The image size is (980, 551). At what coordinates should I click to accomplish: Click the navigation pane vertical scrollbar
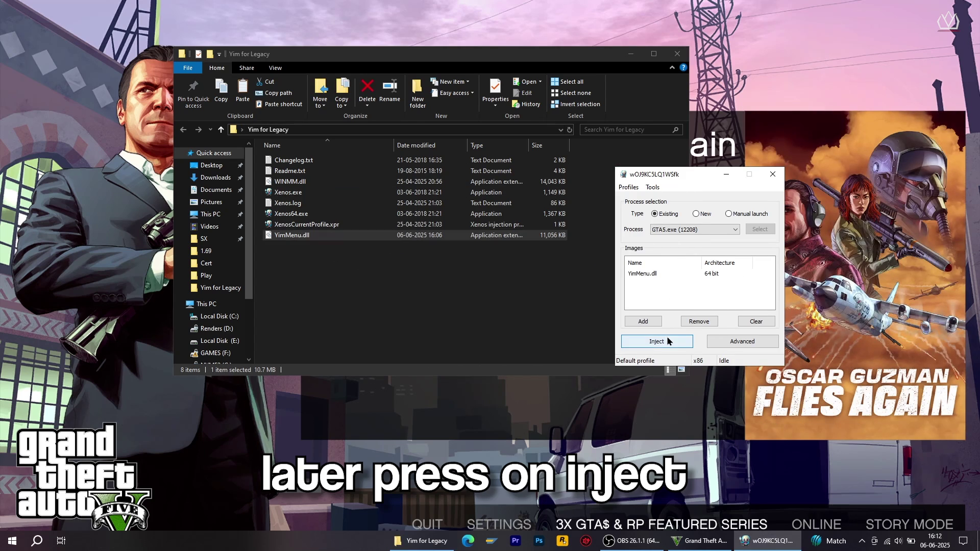click(x=249, y=224)
